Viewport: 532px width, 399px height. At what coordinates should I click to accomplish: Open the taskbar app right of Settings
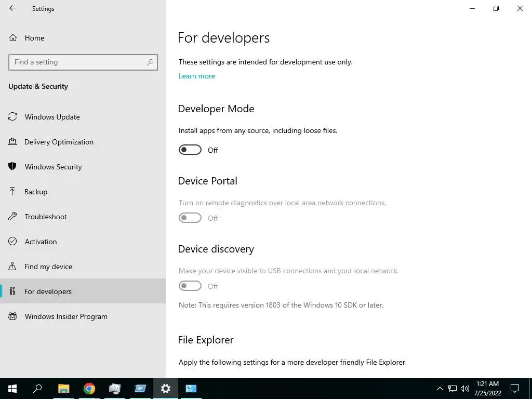click(191, 389)
